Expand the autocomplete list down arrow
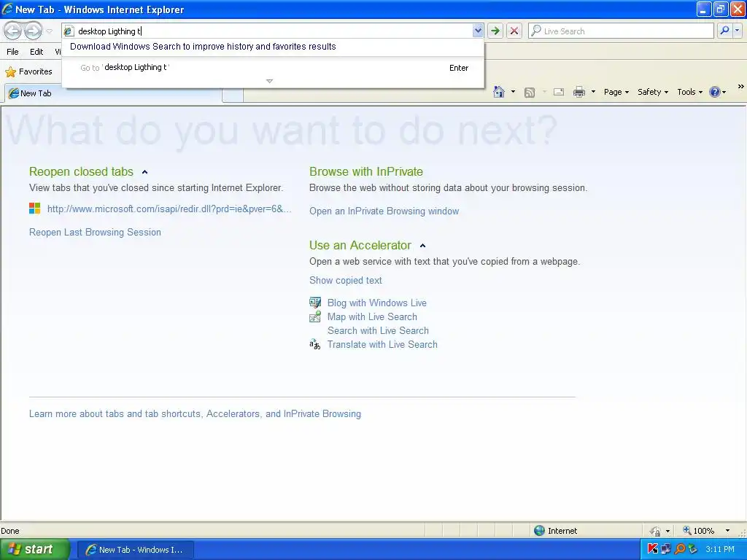This screenshot has width=747, height=560. (x=270, y=81)
